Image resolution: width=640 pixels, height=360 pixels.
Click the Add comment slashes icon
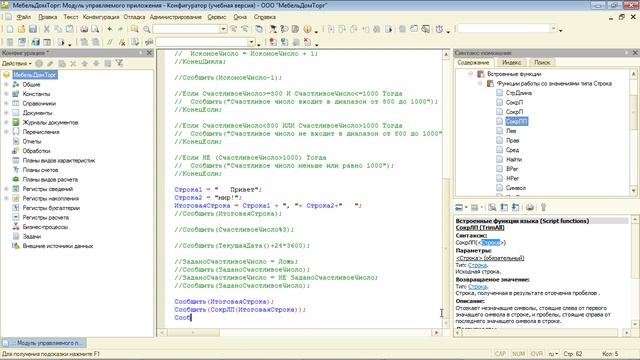[109, 42]
